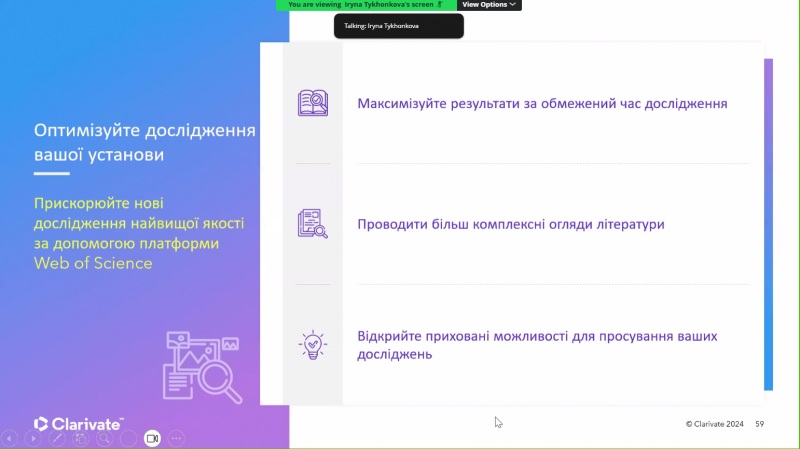Click text 'Максимізуйте результати за обмежений час дослідження'

pyautogui.click(x=542, y=104)
